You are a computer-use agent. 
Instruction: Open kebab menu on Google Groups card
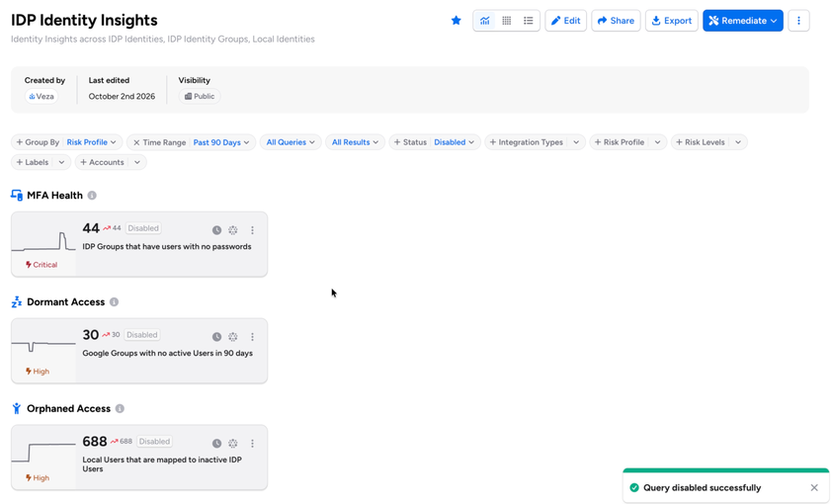(252, 337)
